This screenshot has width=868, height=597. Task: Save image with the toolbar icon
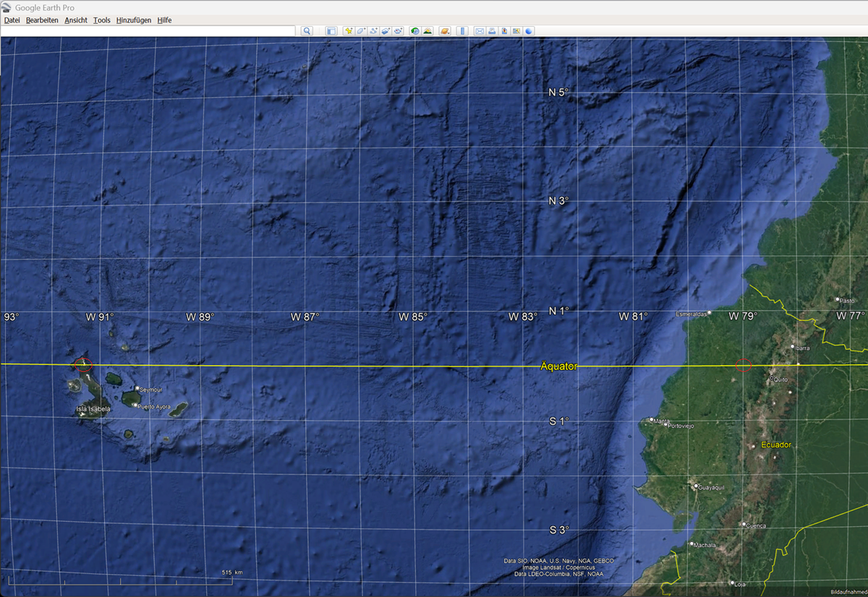pos(504,31)
